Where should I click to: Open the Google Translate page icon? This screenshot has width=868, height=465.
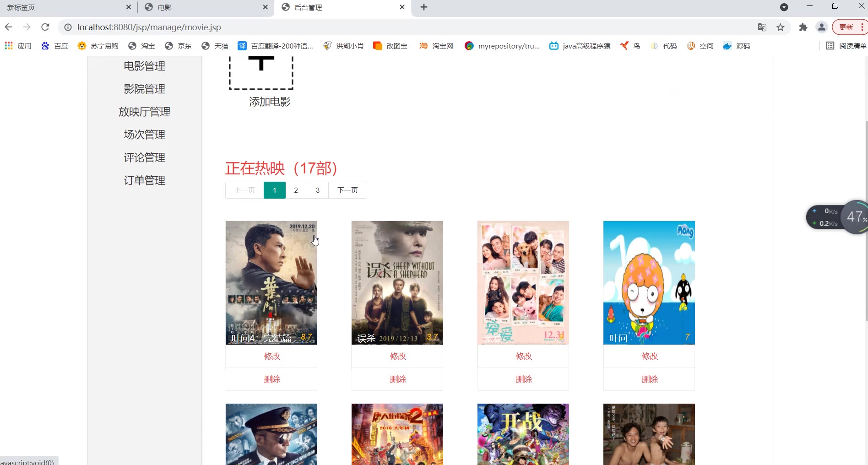(762, 27)
